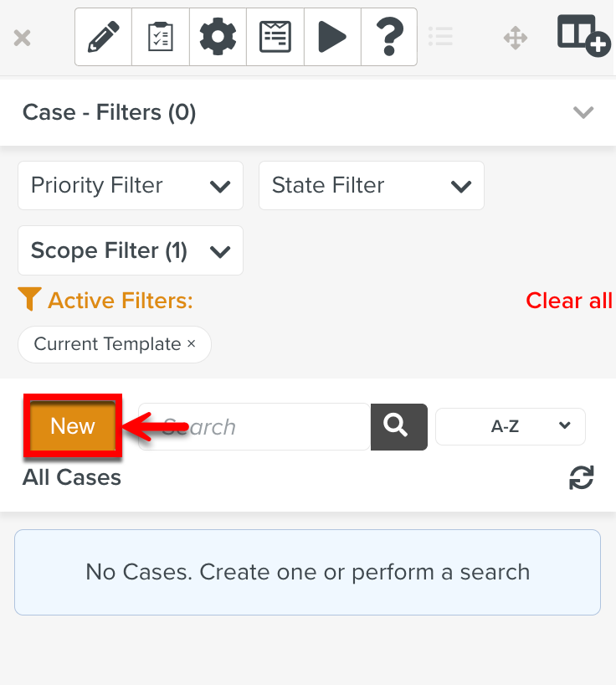The width and height of the screenshot is (616, 685).
Task: Clear all active filters
Action: tap(568, 301)
